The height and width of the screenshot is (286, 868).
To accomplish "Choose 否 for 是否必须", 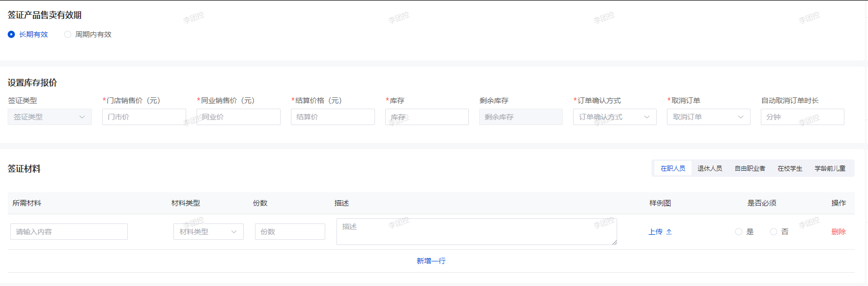I will [774, 232].
